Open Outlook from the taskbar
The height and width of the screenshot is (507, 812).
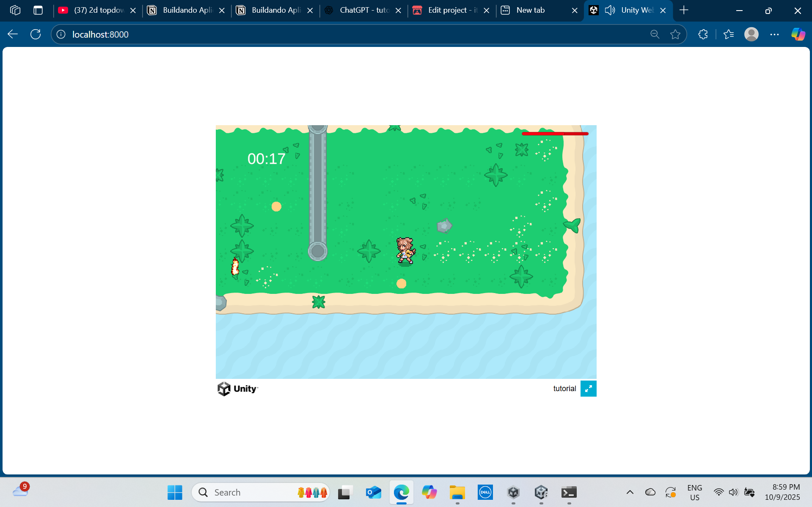374,492
